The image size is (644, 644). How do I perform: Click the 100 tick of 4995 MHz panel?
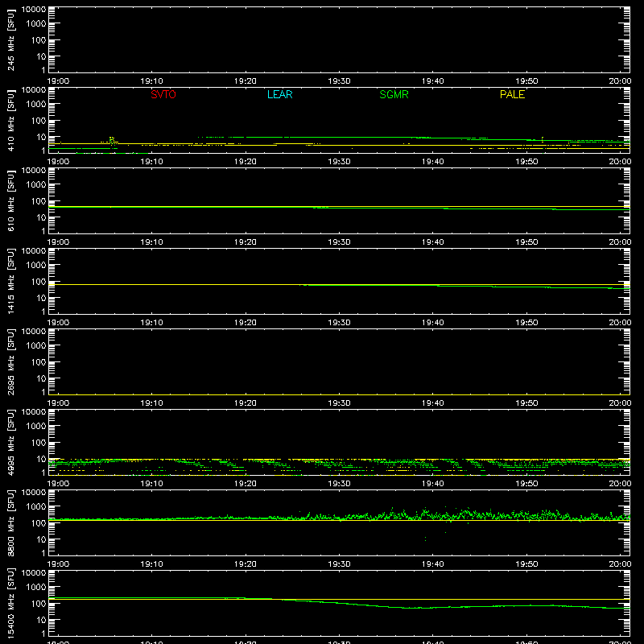click(x=39, y=443)
